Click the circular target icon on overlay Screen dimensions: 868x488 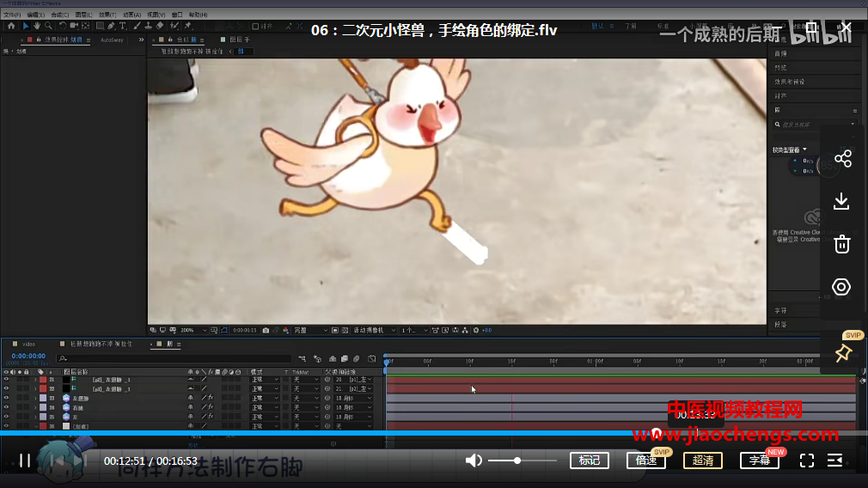point(841,287)
